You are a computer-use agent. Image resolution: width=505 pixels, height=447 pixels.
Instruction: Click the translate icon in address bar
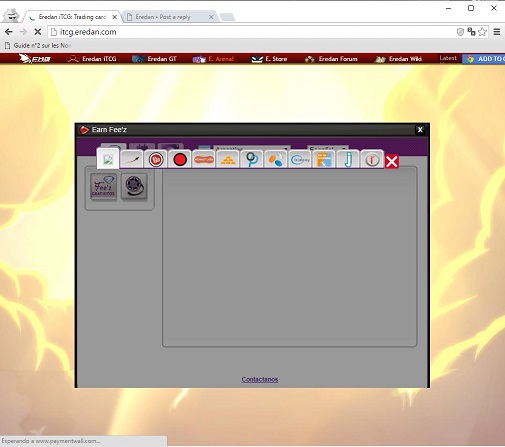point(471,32)
